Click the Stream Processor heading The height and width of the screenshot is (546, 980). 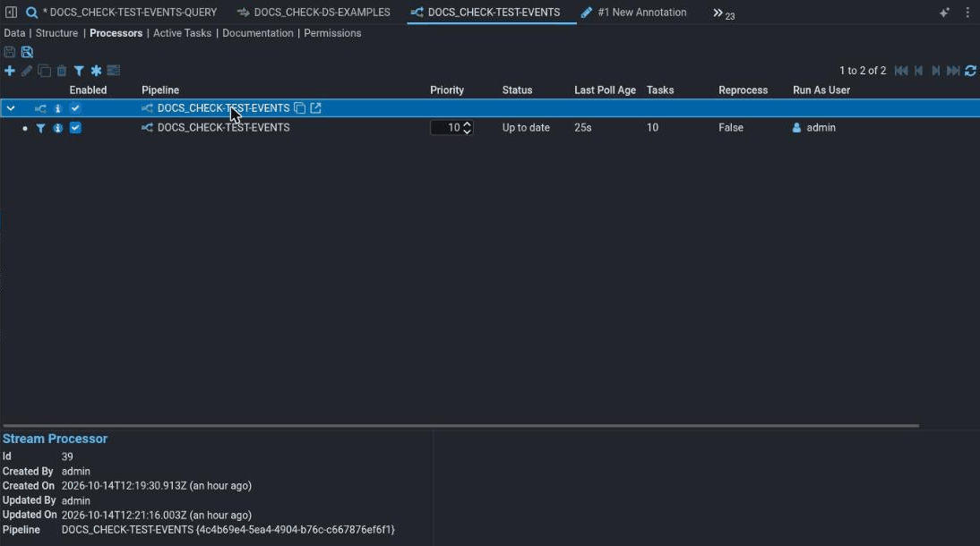(x=55, y=439)
